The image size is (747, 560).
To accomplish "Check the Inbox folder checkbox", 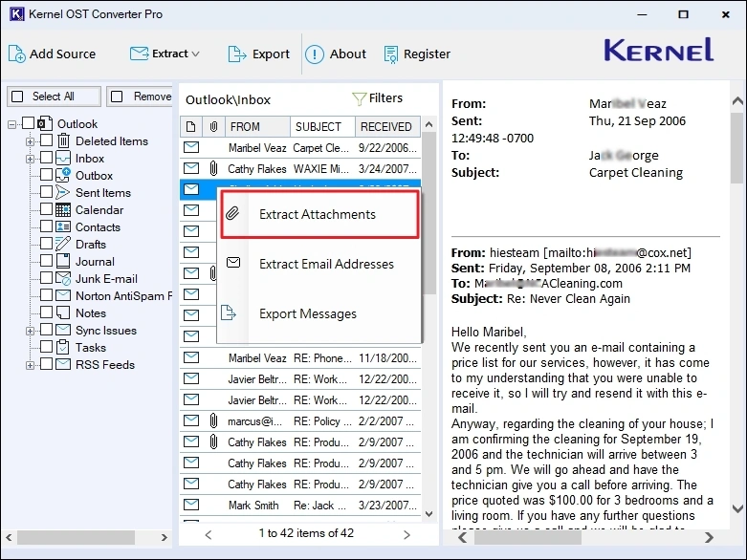I will coord(46,159).
